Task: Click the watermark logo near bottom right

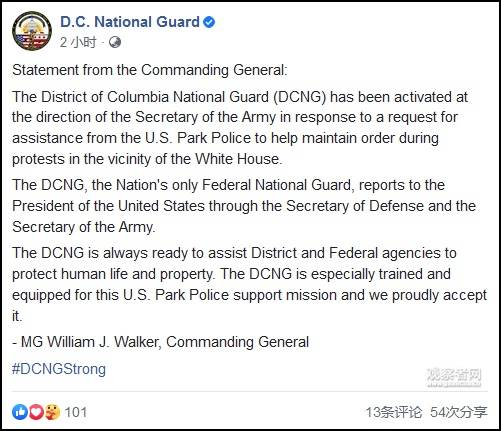Action: pos(454,377)
